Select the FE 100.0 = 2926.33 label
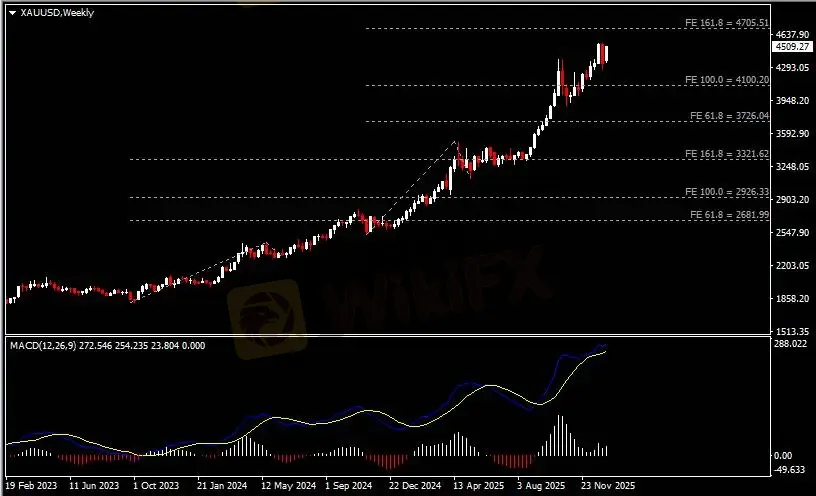This screenshot has height=496, width=816. tap(726, 192)
